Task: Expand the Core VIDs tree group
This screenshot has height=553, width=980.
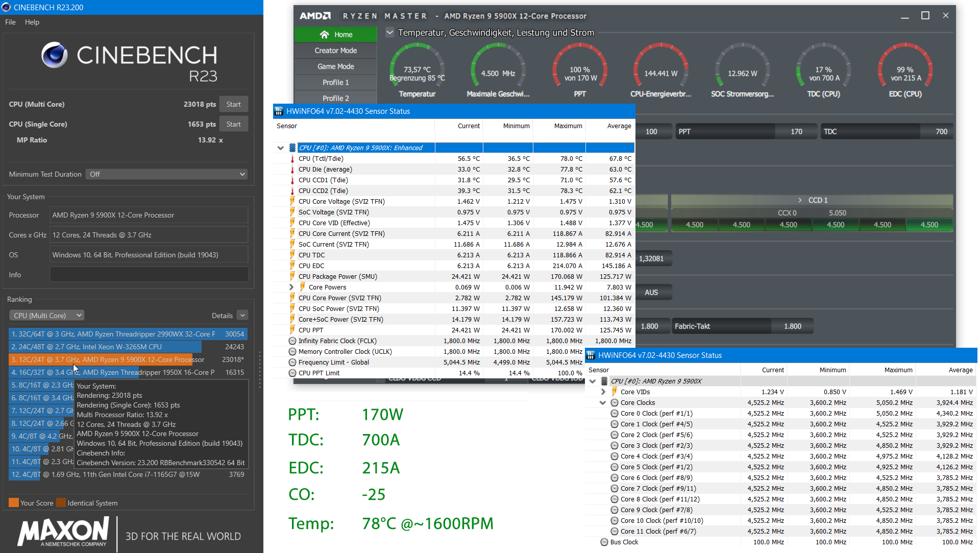Action: pyautogui.click(x=603, y=392)
